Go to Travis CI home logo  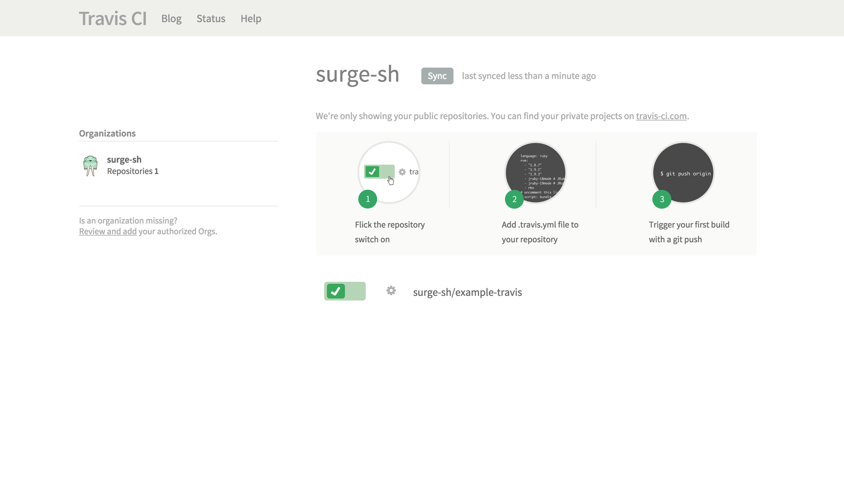pyautogui.click(x=113, y=18)
